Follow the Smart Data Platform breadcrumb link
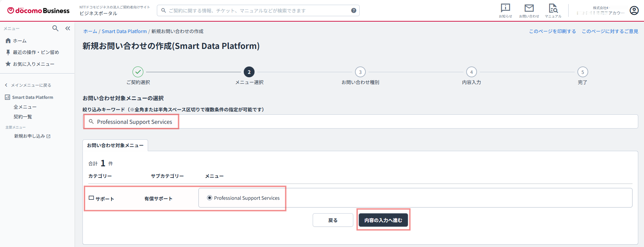644x247 pixels. point(124,31)
